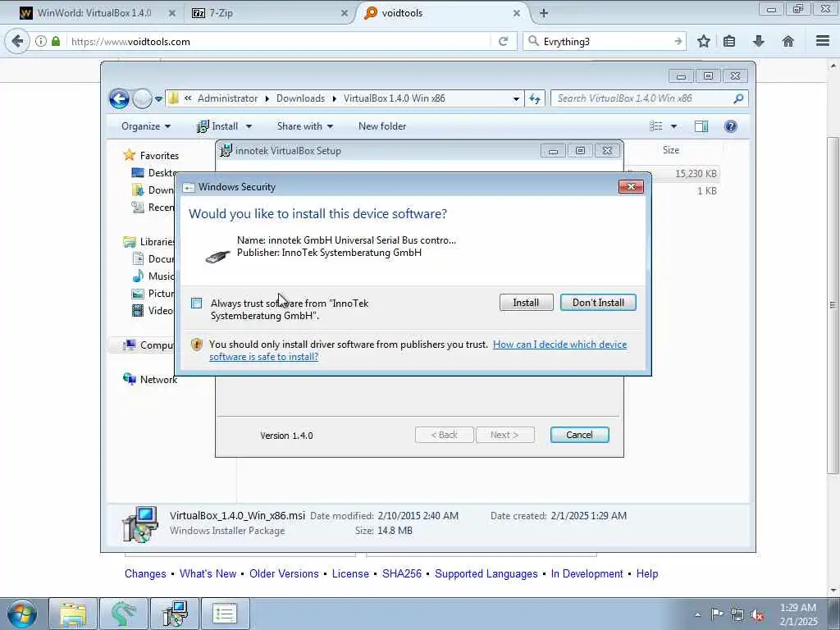Open the dragon icon app in taskbar
Image resolution: width=840 pixels, height=630 pixels.
click(x=124, y=614)
